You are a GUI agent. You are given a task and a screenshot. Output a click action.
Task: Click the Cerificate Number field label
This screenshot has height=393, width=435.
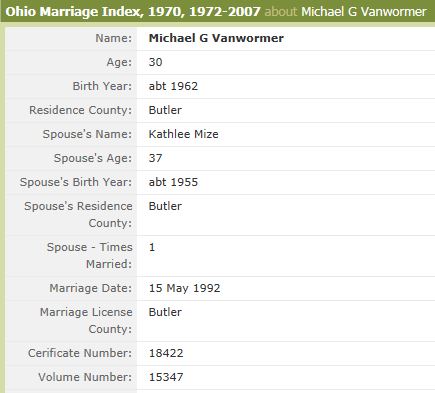(80, 353)
